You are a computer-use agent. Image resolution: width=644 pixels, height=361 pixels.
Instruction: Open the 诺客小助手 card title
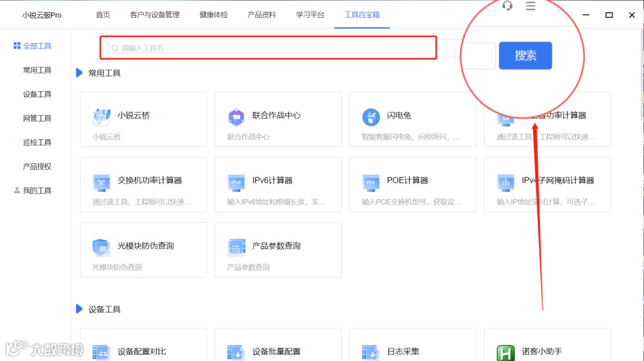tap(541, 351)
